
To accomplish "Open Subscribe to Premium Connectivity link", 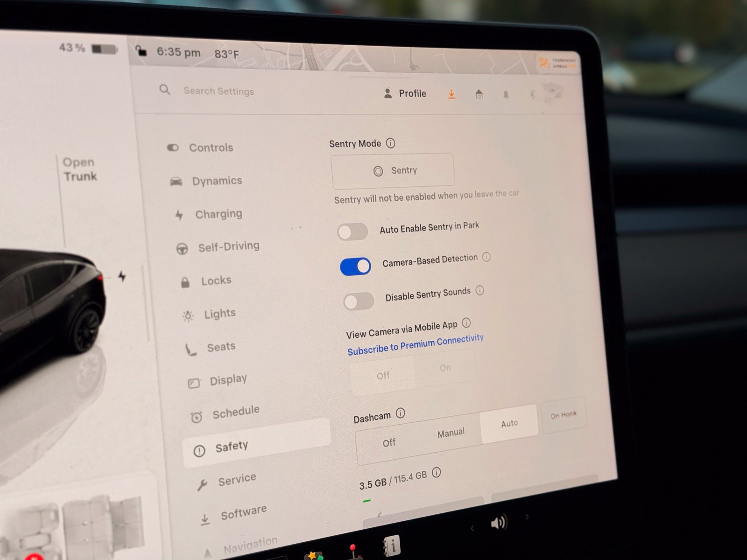I will point(416,344).
